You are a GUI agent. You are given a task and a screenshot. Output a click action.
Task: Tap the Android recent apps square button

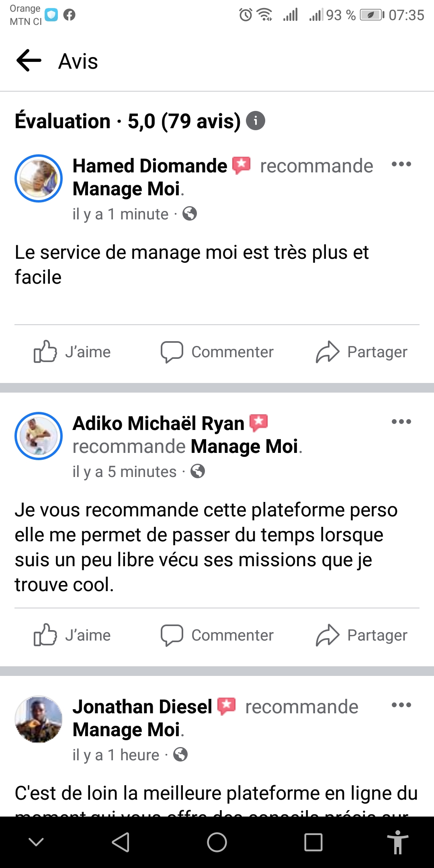point(313,842)
